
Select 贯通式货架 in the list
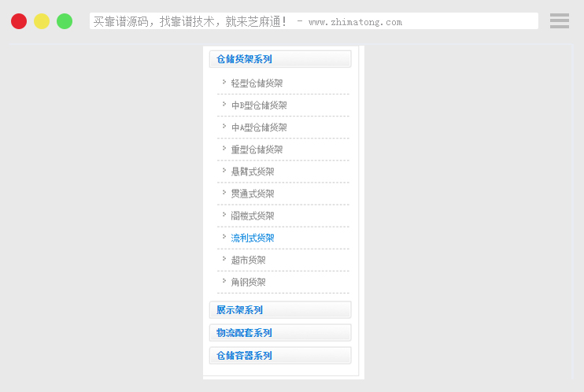click(x=253, y=194)
